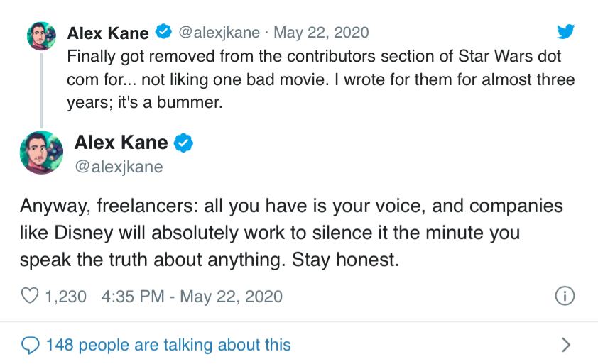Click the parent tweet text about Star Wars

click(x=320, y=78)
